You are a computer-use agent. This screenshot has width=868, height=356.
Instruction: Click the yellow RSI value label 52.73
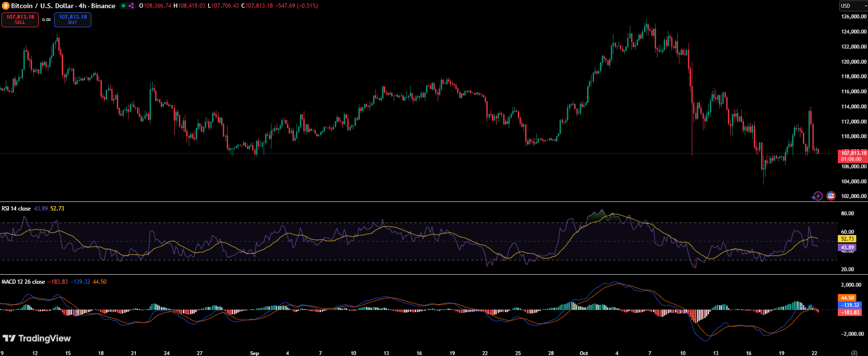[847, 239]
